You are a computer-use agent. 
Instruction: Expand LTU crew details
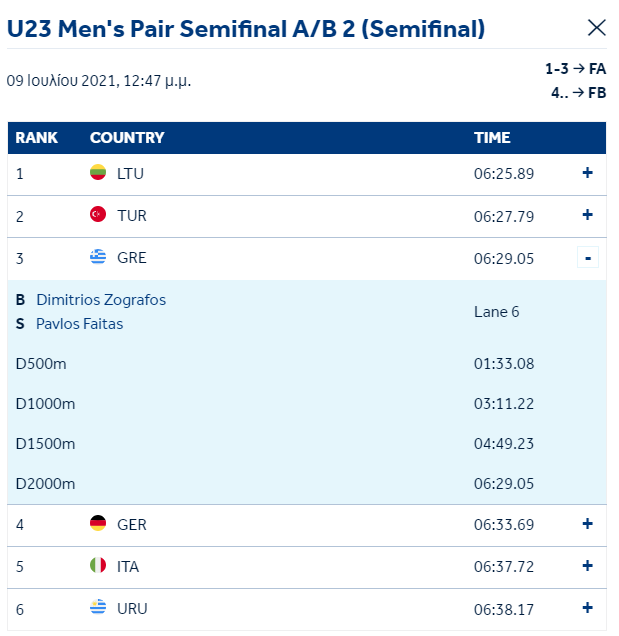[x=587, y=173]
